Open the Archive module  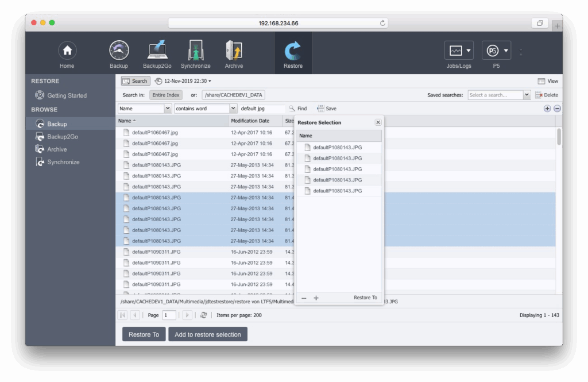[x=234, y=51]
